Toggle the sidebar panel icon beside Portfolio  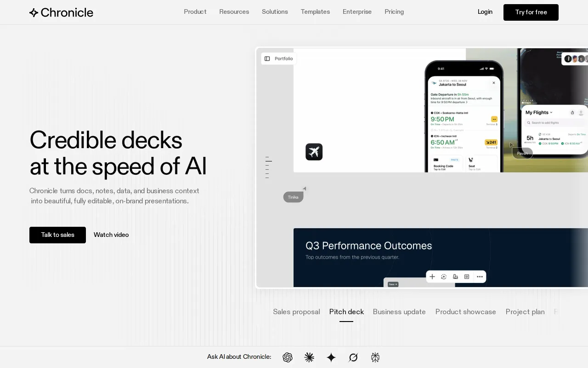click(x=267, y=58)
